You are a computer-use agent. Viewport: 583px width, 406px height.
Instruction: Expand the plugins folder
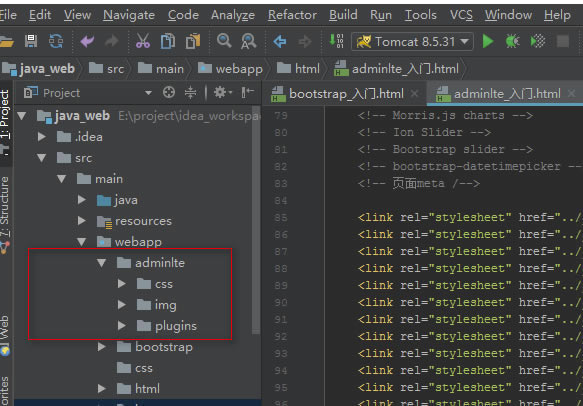click(x=122, y=326)
